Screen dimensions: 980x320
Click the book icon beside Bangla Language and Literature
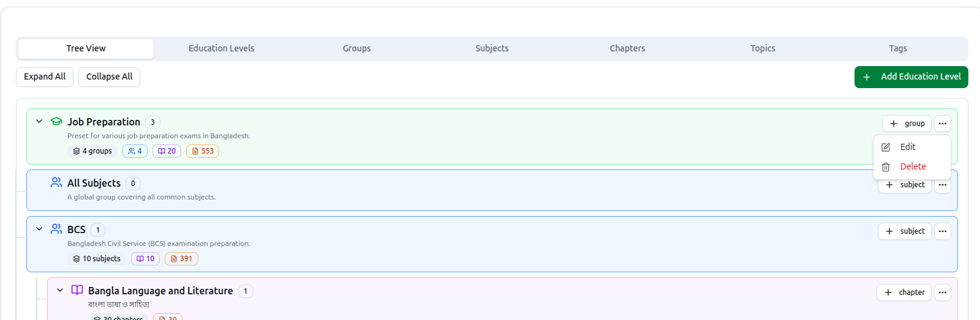77,290
